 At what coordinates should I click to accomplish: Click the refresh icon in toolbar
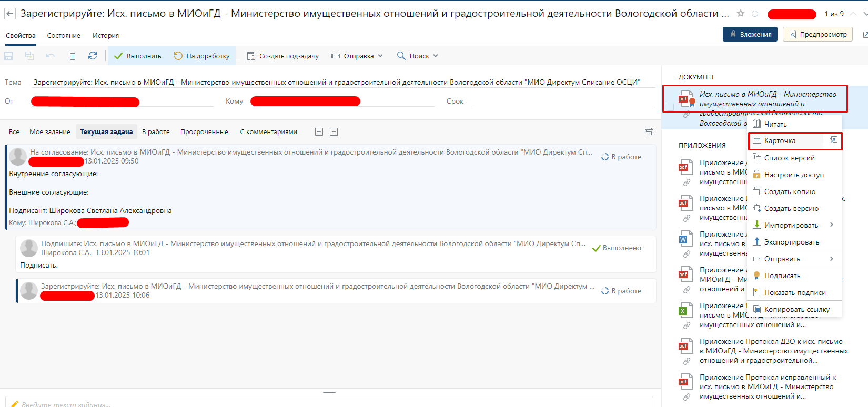pyautogui.click(x=93, y=56)
